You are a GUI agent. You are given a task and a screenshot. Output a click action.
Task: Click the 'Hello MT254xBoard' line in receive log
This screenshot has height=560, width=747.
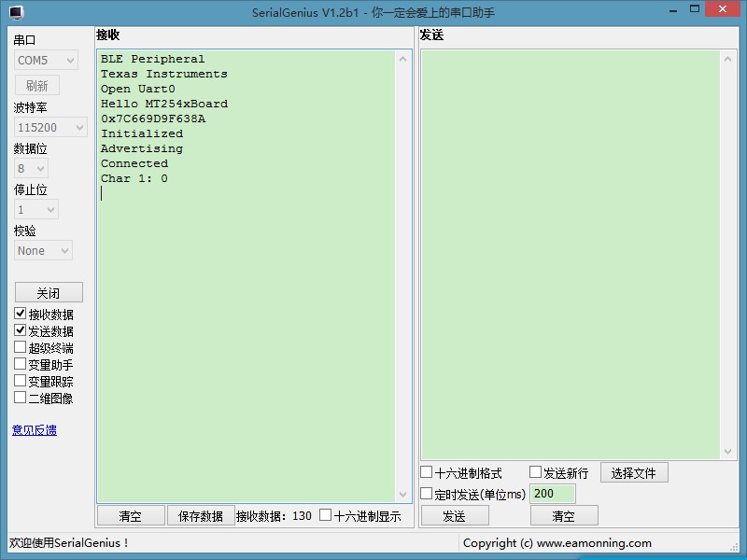[x=164, y=104]
